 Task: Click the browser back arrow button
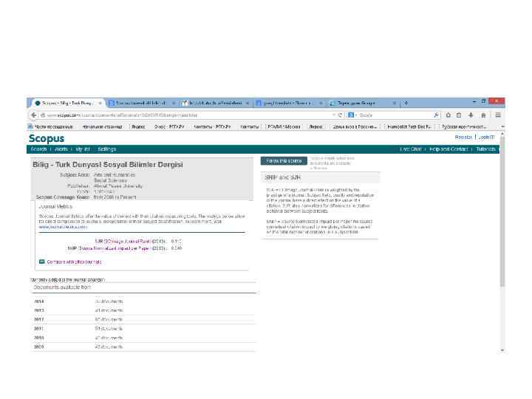pyautogui.click(x=33, y=115)
